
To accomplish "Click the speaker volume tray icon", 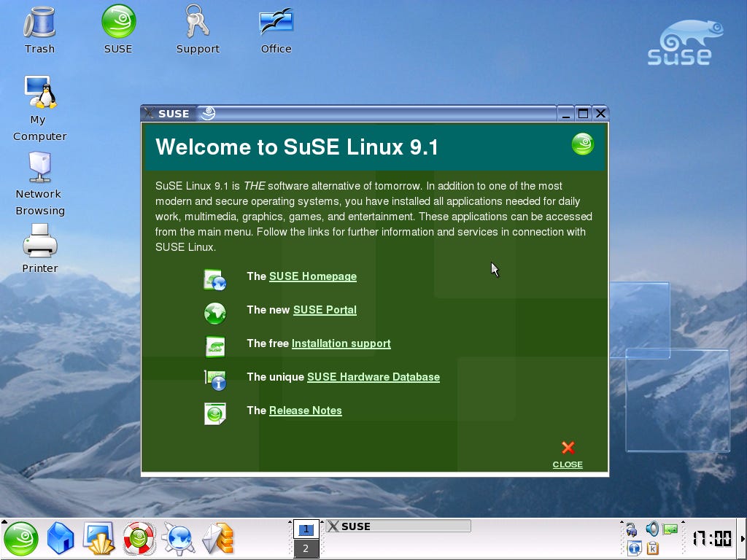I will (x=651, y=528).
